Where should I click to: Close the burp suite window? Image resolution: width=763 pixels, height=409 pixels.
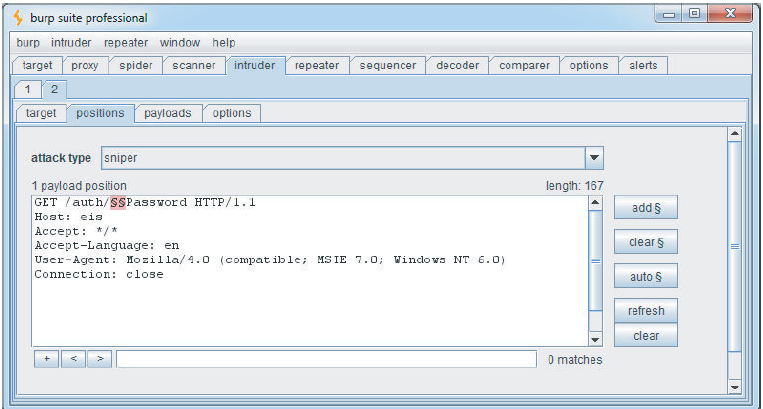click(x=730, y=14)
